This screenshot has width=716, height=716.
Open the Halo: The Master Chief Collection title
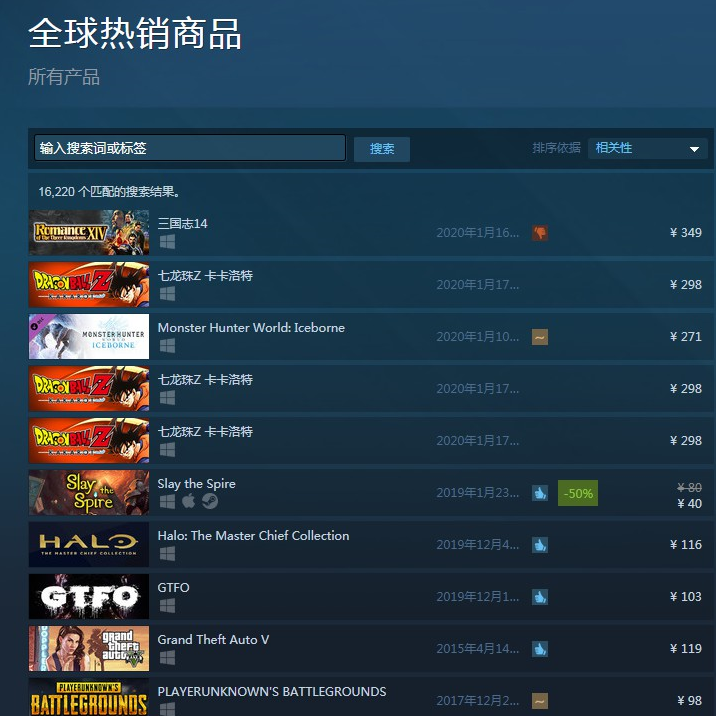coord(253,536)
